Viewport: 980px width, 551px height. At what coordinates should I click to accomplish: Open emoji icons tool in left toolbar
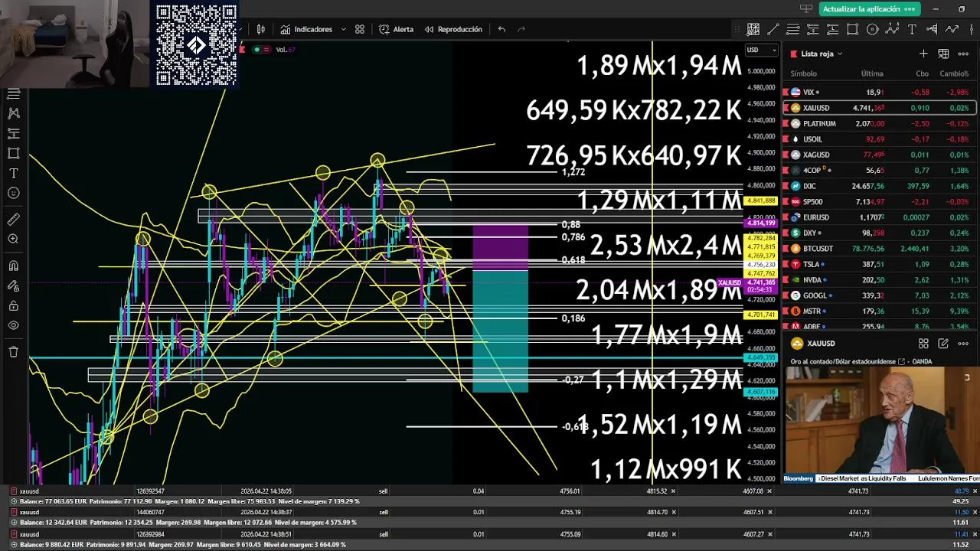click(x=13, y=193)
